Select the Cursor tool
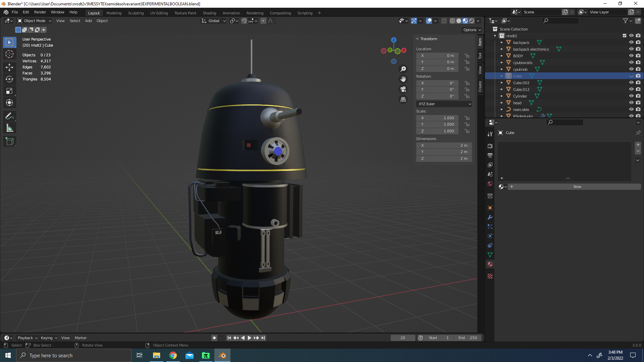Image resolution: width=644 pixels, height=362 pixels. pos(9,54)
